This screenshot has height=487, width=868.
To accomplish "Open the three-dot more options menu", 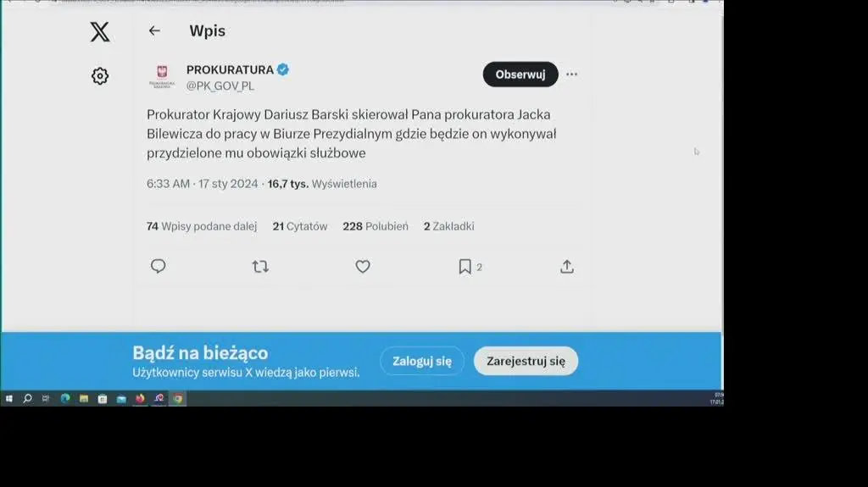I will click(571, 75).
